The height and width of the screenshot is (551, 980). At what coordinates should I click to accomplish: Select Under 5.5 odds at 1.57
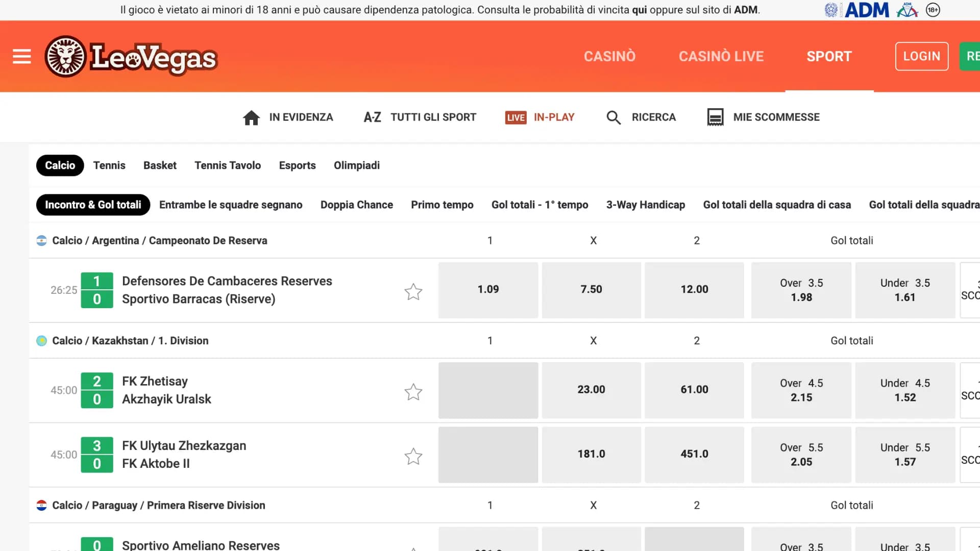[x=904, y=455]
